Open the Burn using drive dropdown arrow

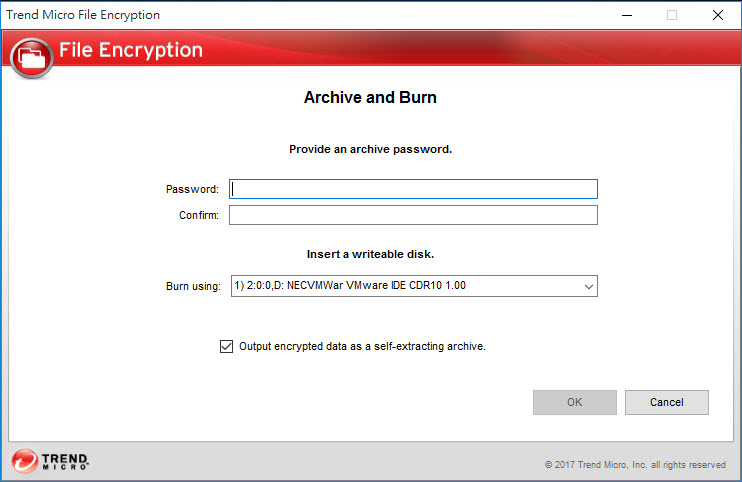[x=586, y=287]
